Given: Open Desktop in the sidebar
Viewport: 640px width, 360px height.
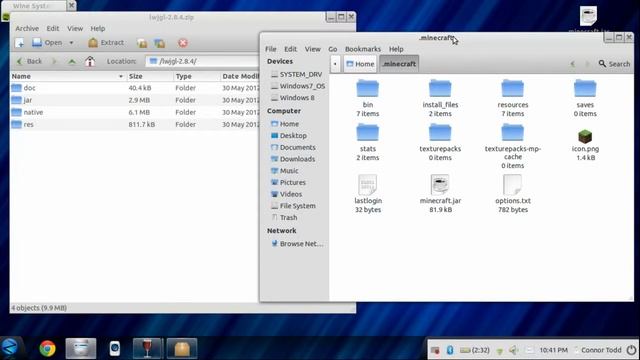Looking at the screenshot, I should pos(289,136).
